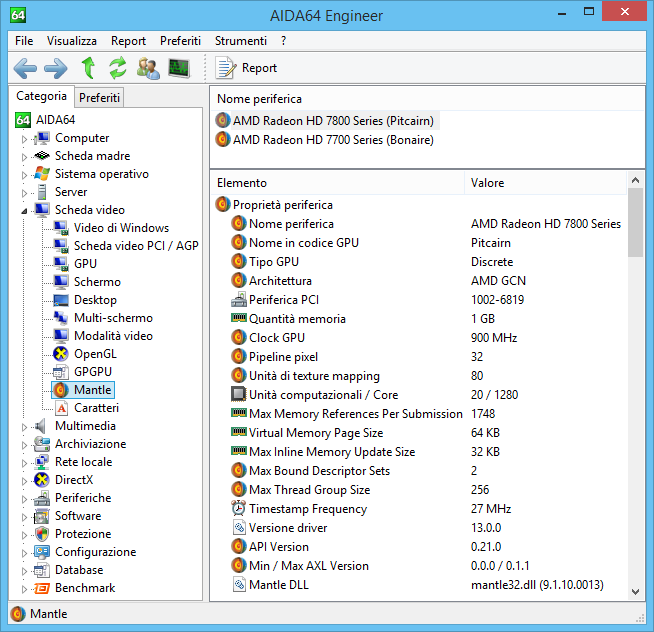
Task: Click the Database icon in tree
Action: (x=42, y=570)
